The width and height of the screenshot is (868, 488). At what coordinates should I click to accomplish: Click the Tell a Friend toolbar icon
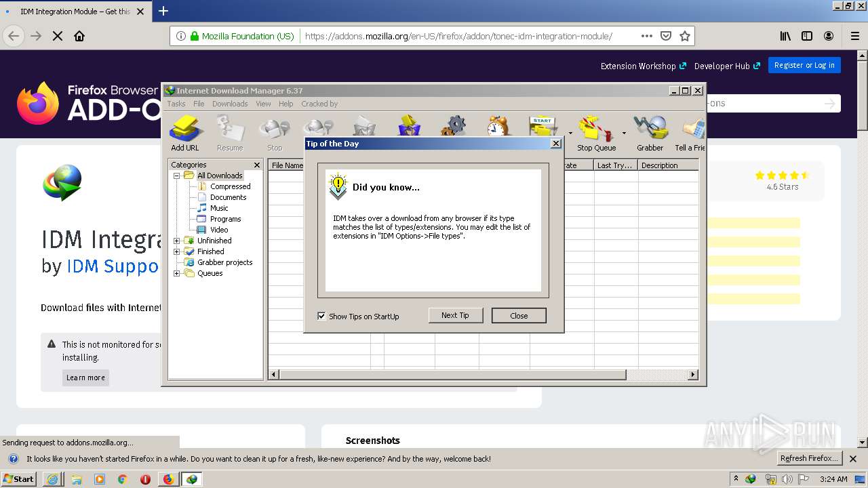[x=690, y=133]
